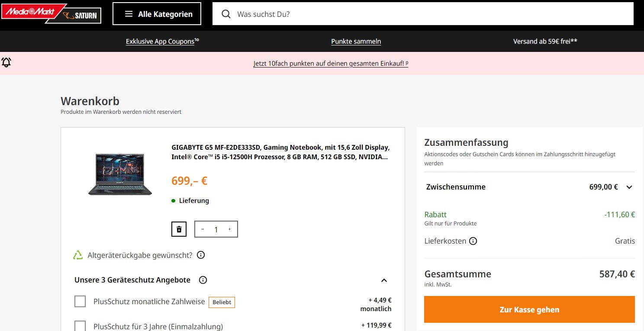Image resolution: width=644 pixels, height=331 pixels.
Task: Click the search magnifier icon
Action: pos(226,14)
